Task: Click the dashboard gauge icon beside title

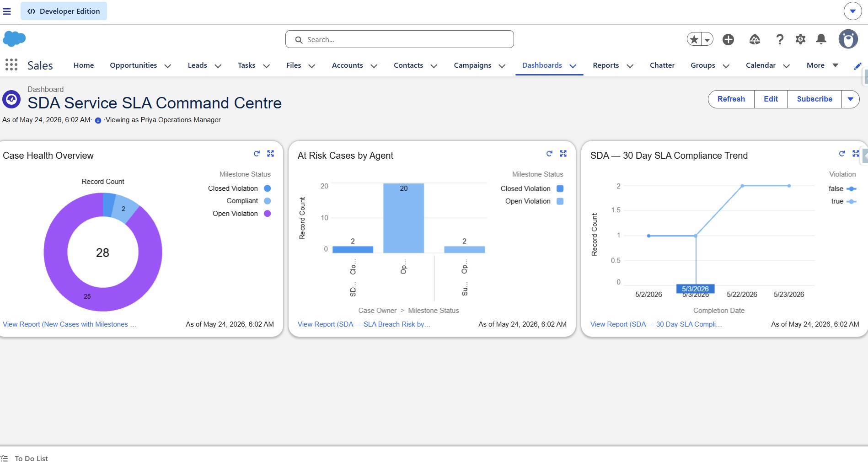Action: pos(11,99)
